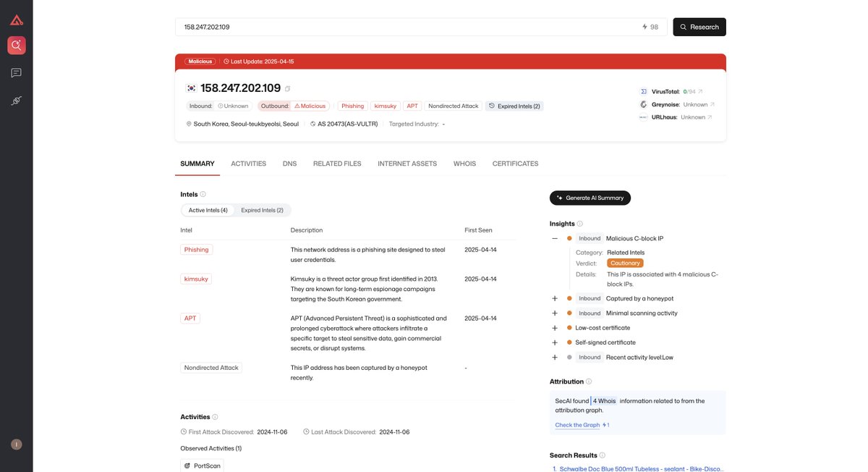
Task: Click Nondirected Attack tag in header card
Action: (454, 106)
